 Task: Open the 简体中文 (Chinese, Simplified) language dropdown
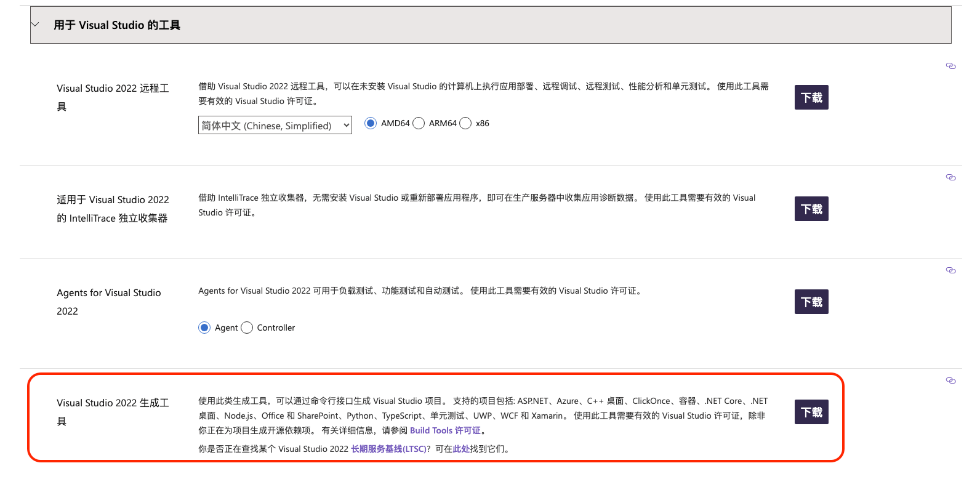pyautogui.click(x=275, y=125)
